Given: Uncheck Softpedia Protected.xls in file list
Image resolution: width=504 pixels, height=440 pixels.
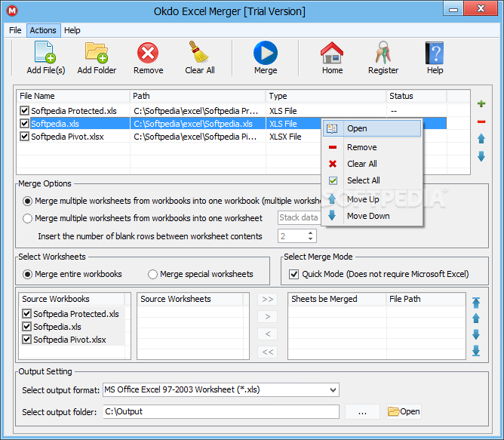Looking at the screenshot, I should coord(24,111).
